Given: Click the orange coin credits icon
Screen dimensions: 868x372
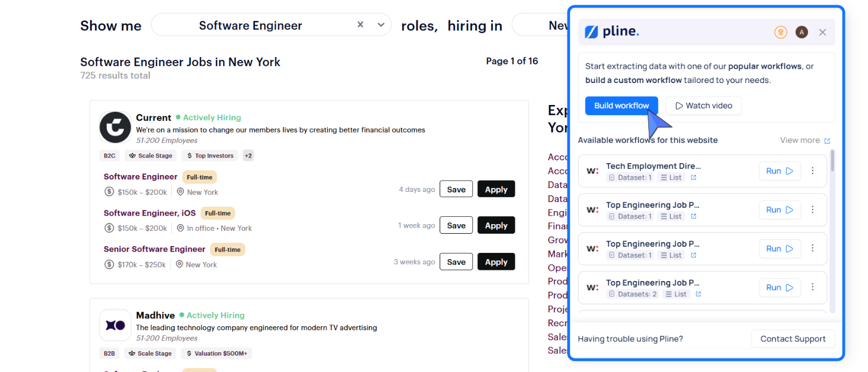Looking at the screenshot, I should click(x=780, y=32).
